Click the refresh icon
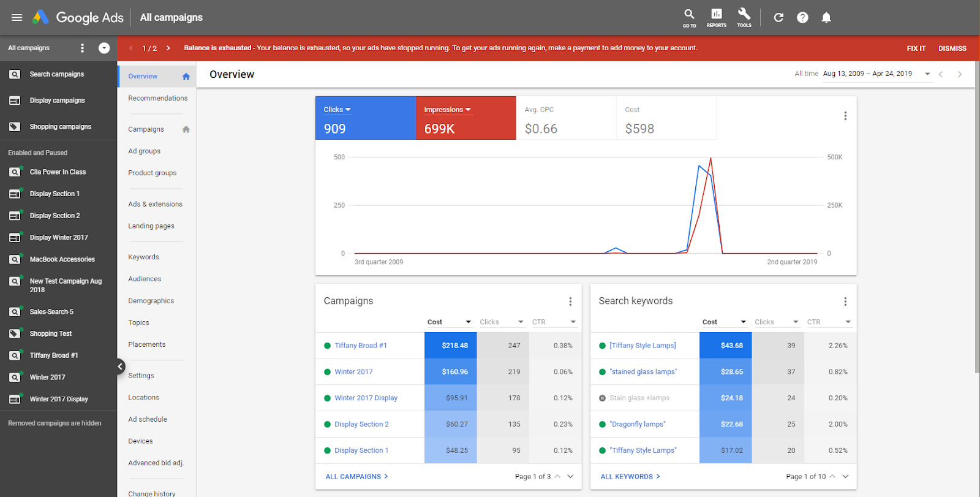Image resolution: width=980 pixels, height=497 pixels. (x=778, y=17)
